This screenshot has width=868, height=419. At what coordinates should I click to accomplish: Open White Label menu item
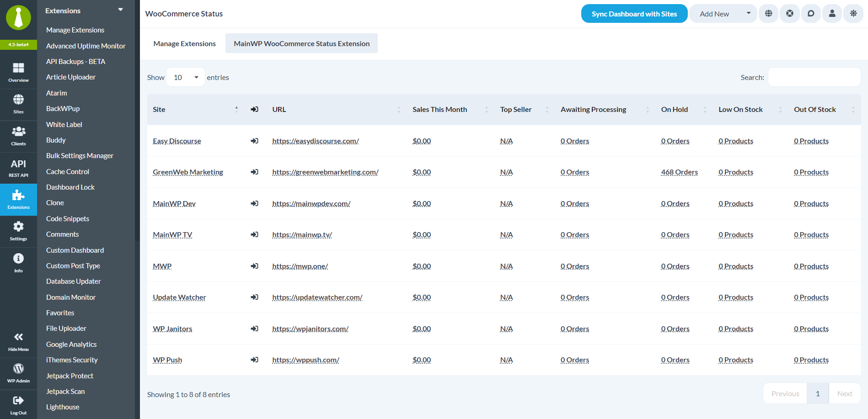tap(64, 124)
